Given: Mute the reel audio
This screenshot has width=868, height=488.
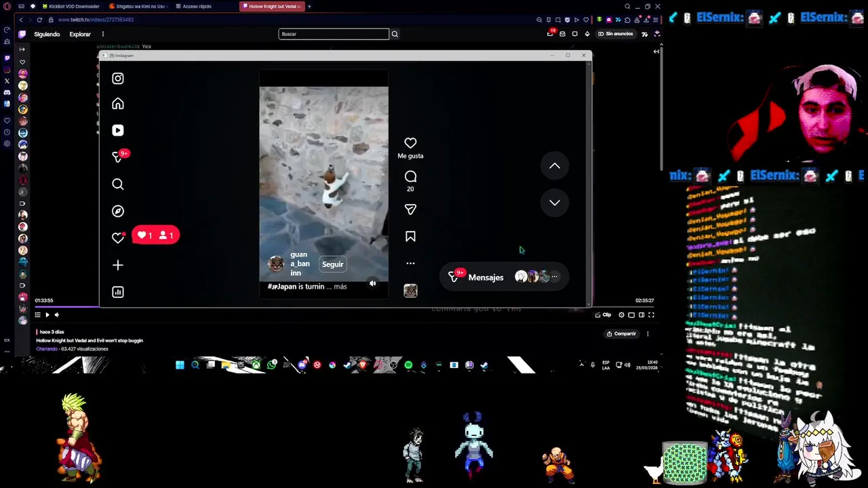Looking at the screenshot, I should tap(372, 283).
